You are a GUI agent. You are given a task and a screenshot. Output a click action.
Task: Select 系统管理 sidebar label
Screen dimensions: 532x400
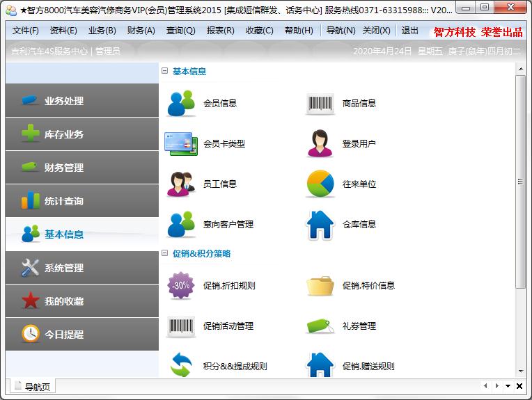pyautogui.click(x=64, y=268)
